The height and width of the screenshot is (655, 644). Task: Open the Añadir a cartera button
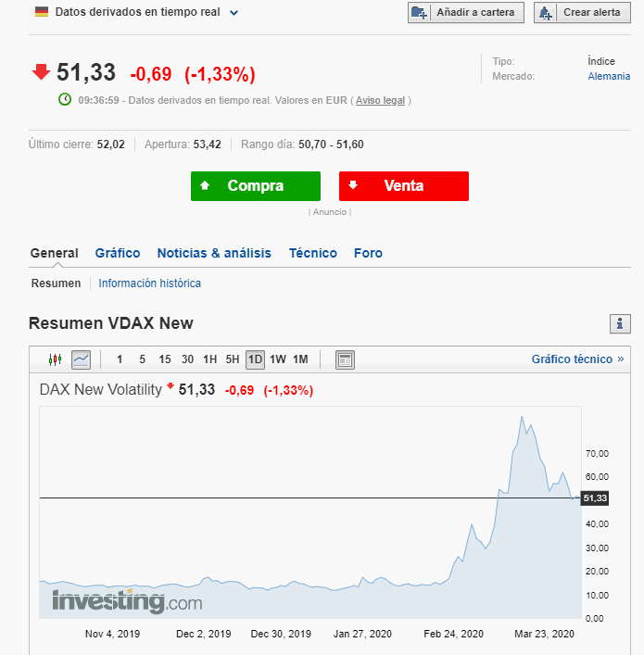[466, 13]
